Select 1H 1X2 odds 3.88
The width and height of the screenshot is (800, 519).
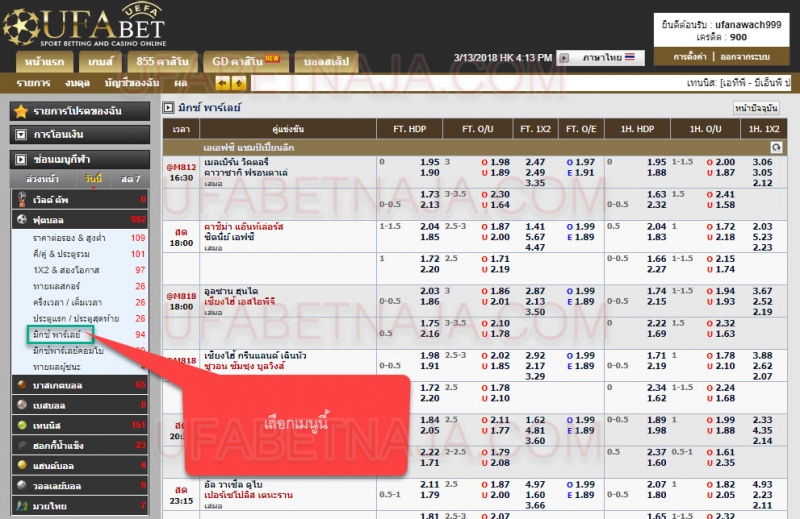pos(762,356)
